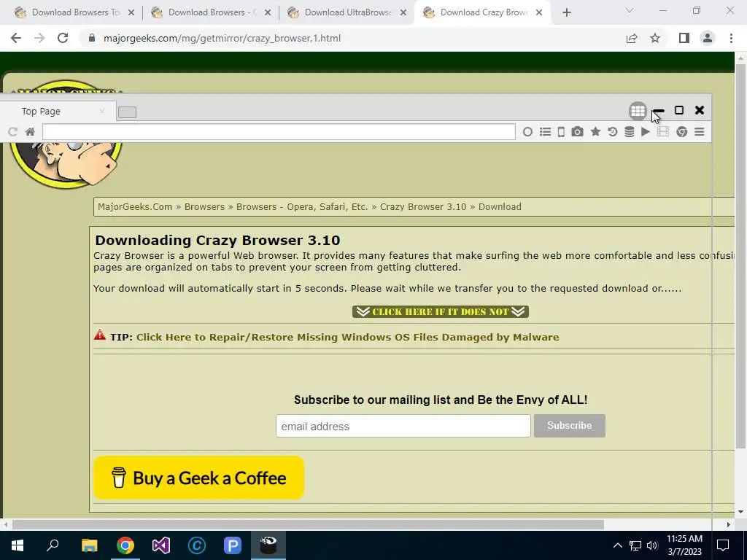The image size is (747, 560).
Task: Go back in Chrome
Action: click(x=16, y=38)
